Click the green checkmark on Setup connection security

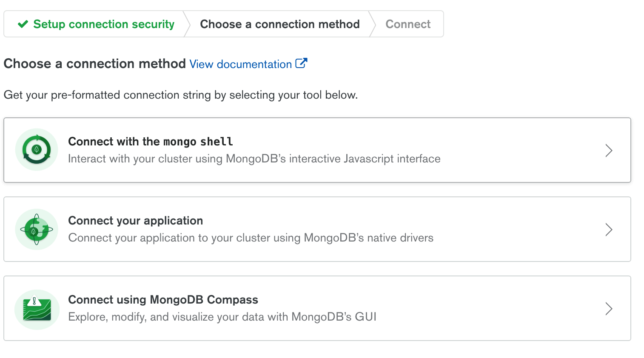(x=23, y=24)
